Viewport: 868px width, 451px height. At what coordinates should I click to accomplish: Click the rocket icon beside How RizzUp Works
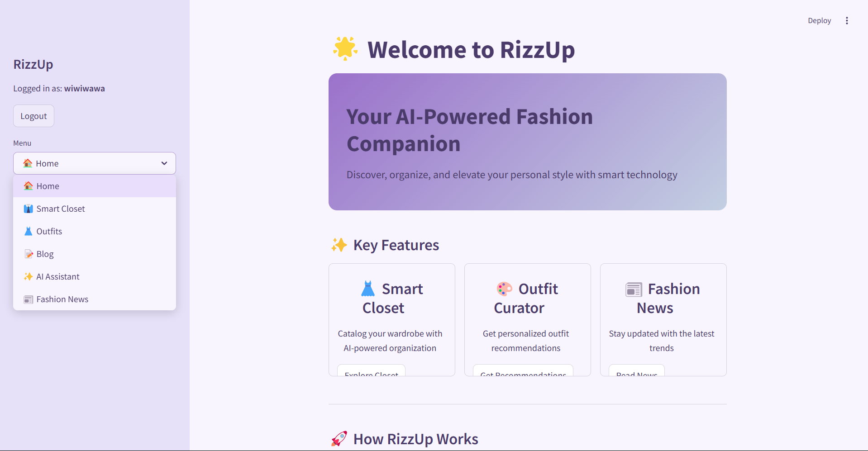point(339,439)
